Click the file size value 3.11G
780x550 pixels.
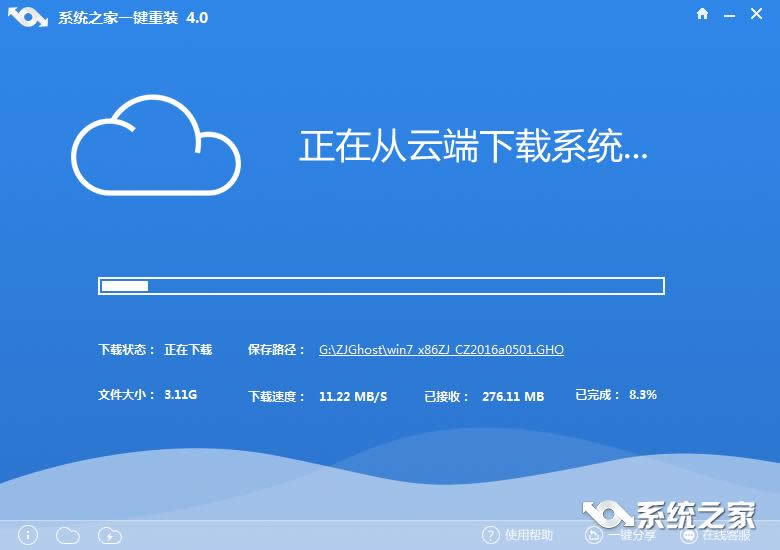click(181, 395)
